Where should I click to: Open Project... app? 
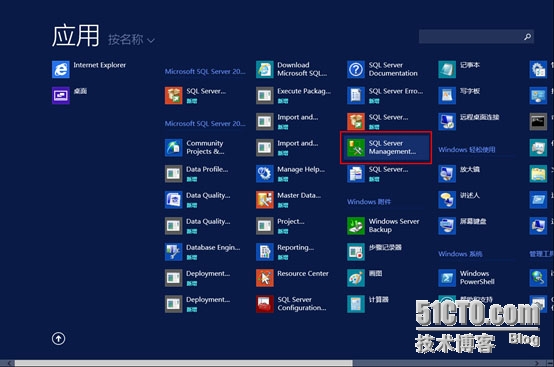(x=280, y=226)
